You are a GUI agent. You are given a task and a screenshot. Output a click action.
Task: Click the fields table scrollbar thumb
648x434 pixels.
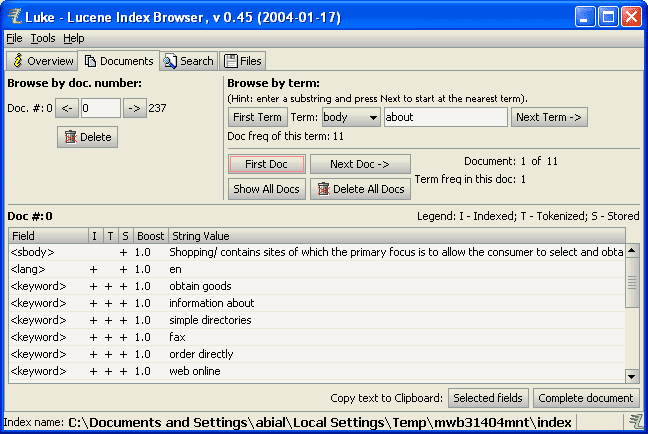tap(631, 282)
